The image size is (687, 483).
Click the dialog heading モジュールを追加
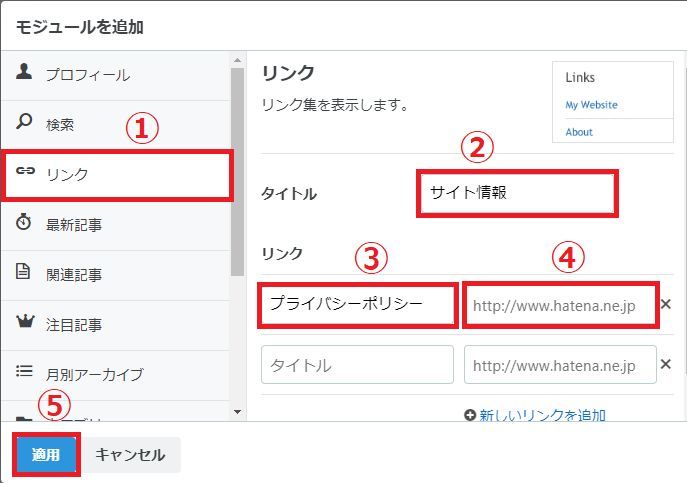click(x=80, y=27)
